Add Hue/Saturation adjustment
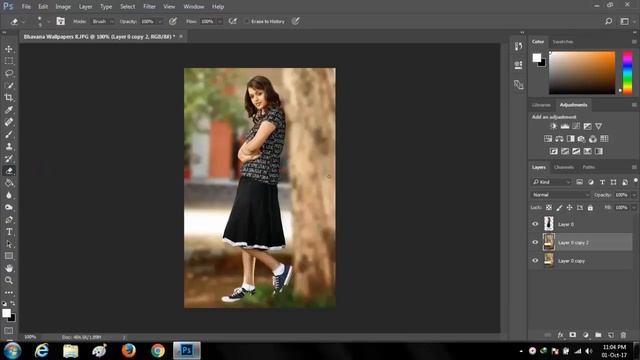 tap(548, 139)
